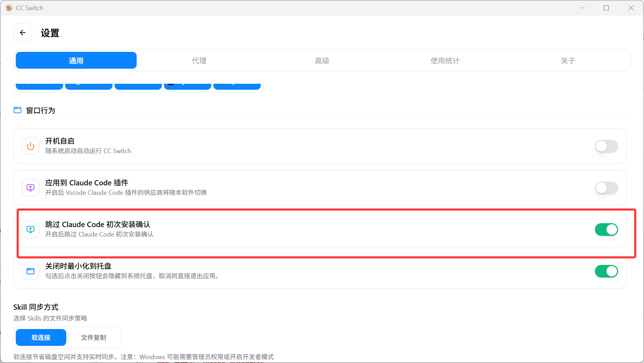Open the 关于 tab

tap(568, 60)
